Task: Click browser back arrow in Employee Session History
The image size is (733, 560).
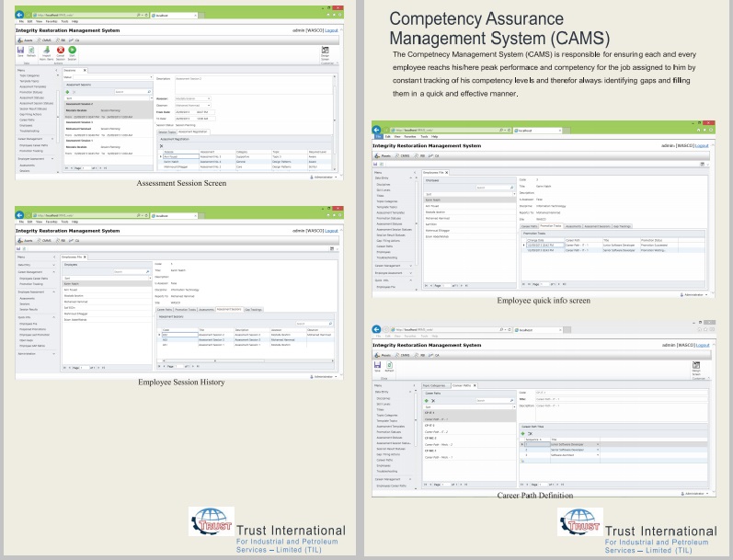Action: tap(20, 213)
